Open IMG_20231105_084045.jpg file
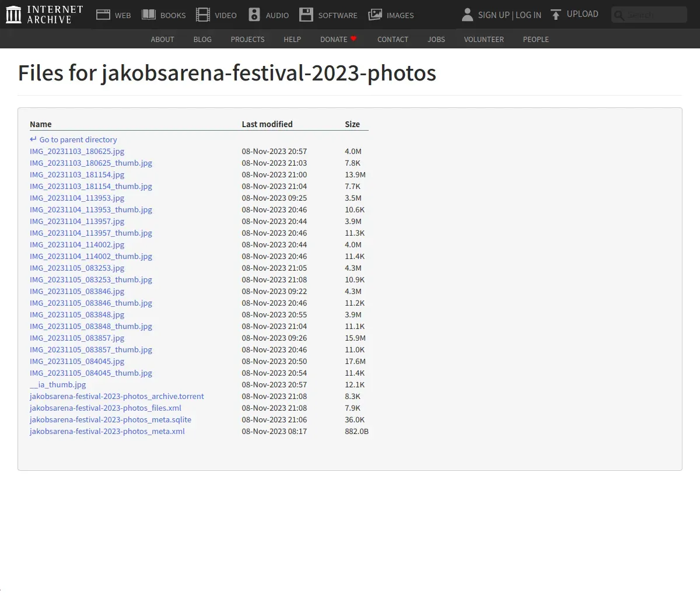700x595 pixels. (x=77, y=361)
